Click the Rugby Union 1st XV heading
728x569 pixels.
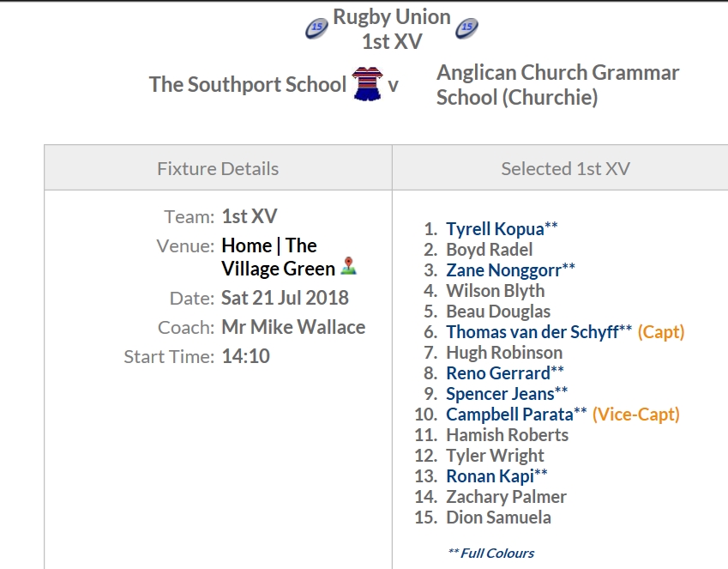[x=392, y=29]
